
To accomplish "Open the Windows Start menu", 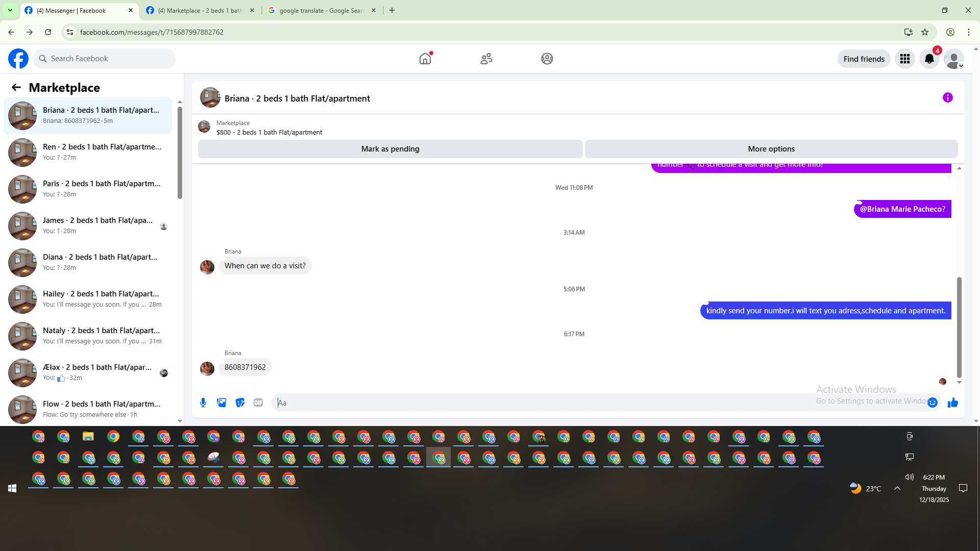I will [12, 489].
